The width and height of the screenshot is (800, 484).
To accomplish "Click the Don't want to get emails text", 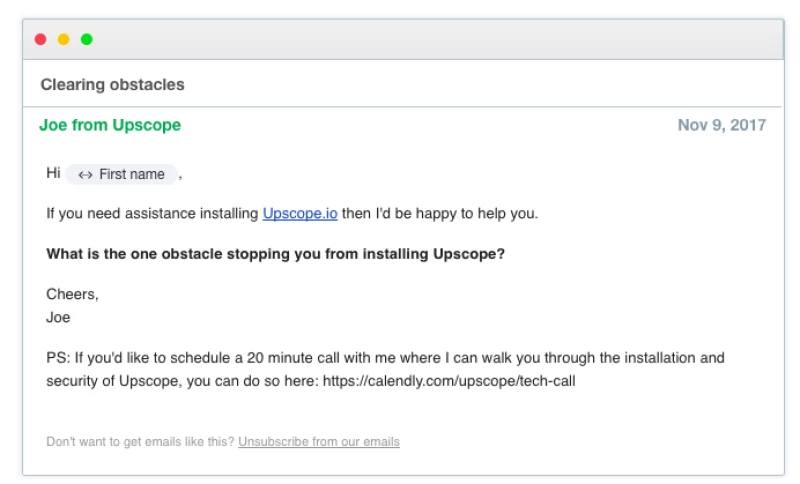I will point(140,441).
